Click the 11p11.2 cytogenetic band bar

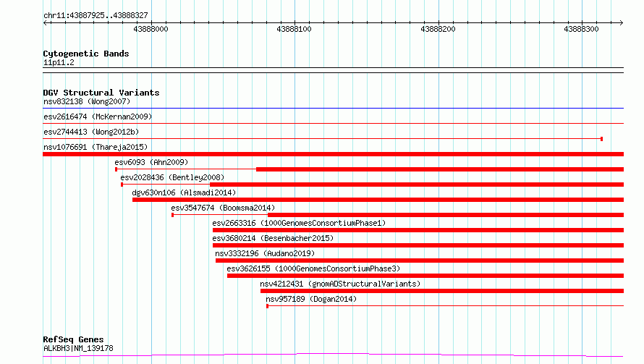[333, 70]
